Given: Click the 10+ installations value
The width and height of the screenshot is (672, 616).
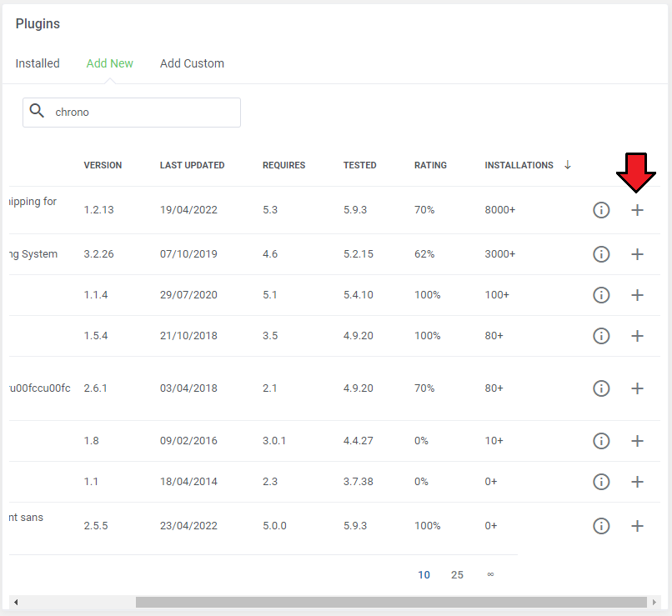Looking at the screenshot, I should (494, 440).
